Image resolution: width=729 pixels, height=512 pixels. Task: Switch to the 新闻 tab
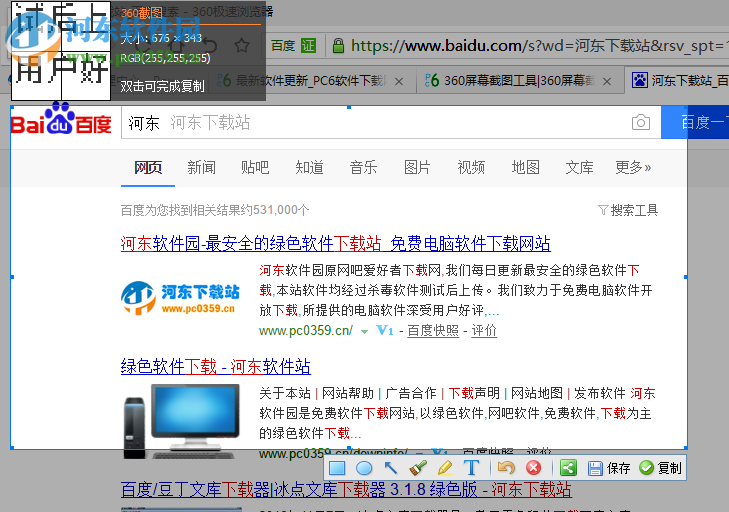coord(201,167)
